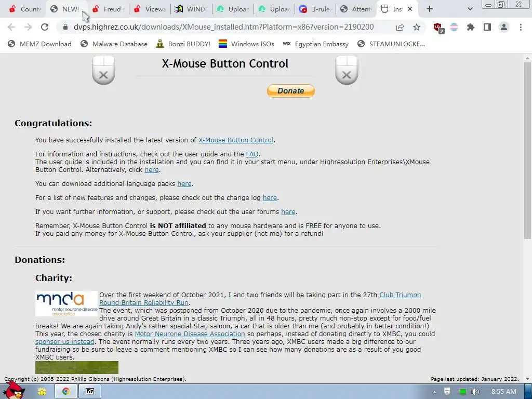Show hidden system tray icons

coord(435,392)
